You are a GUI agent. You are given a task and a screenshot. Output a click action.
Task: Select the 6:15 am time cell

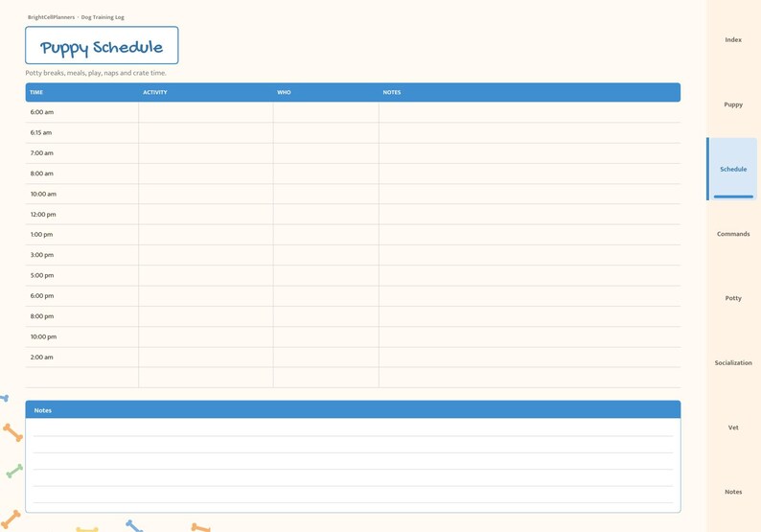pos(82,132)
